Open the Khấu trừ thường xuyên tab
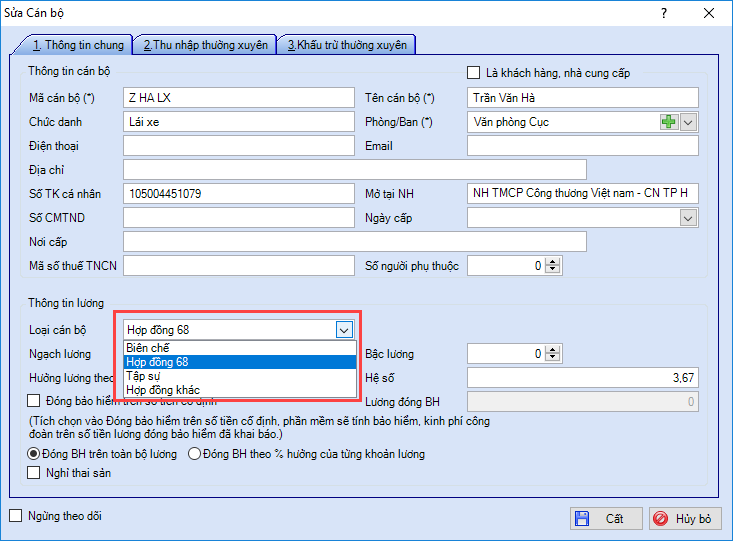 [x=348, y=45]
